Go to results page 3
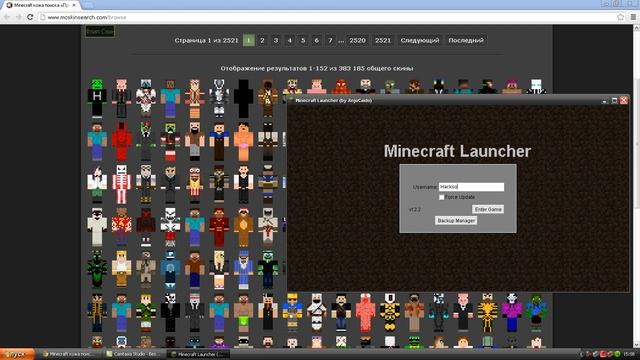 coord(276,40)
